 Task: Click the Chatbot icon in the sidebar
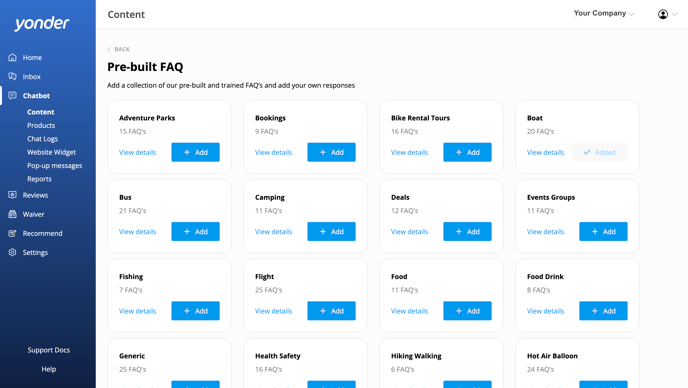[12, 95]
